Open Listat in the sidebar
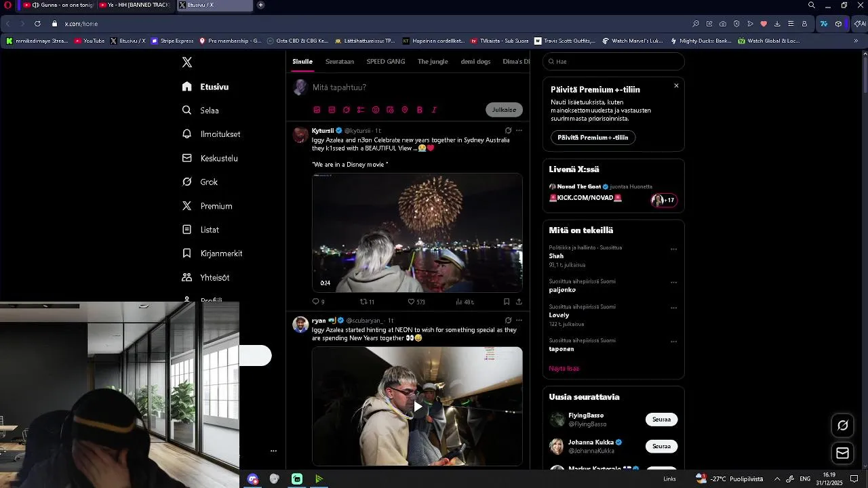Viewport: 868px width, 488px height. pos(201,230)
